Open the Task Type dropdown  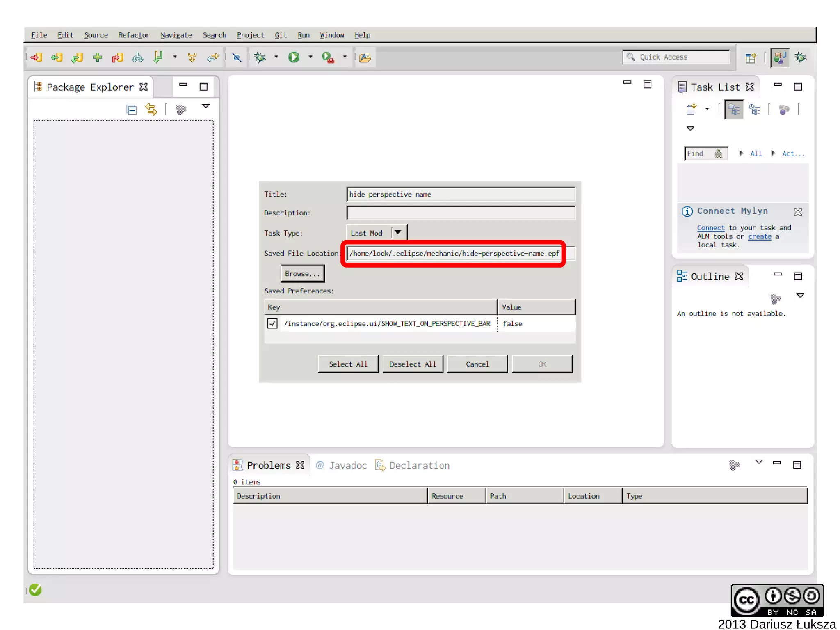(x=397, y=232)
